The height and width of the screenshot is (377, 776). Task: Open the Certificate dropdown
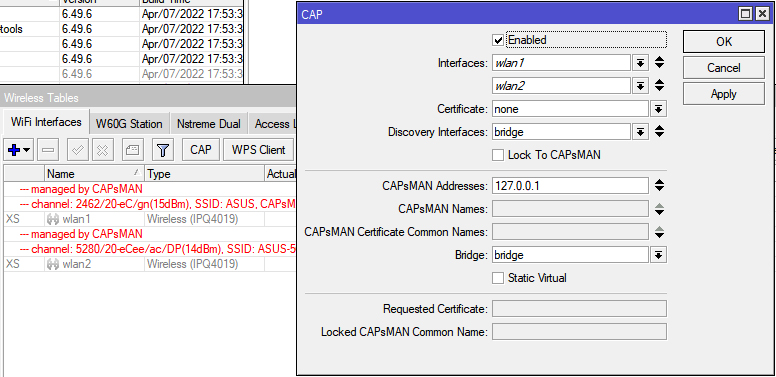coord(659,109)
